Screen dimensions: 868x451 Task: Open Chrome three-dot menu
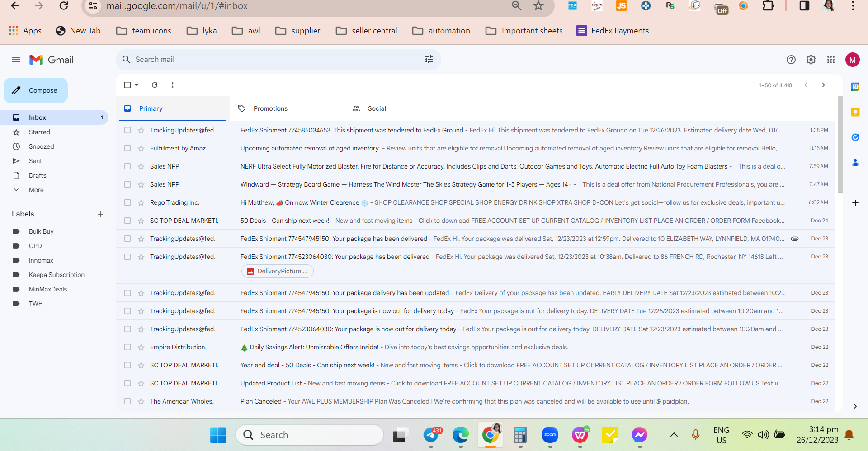[x=853, y=6]
